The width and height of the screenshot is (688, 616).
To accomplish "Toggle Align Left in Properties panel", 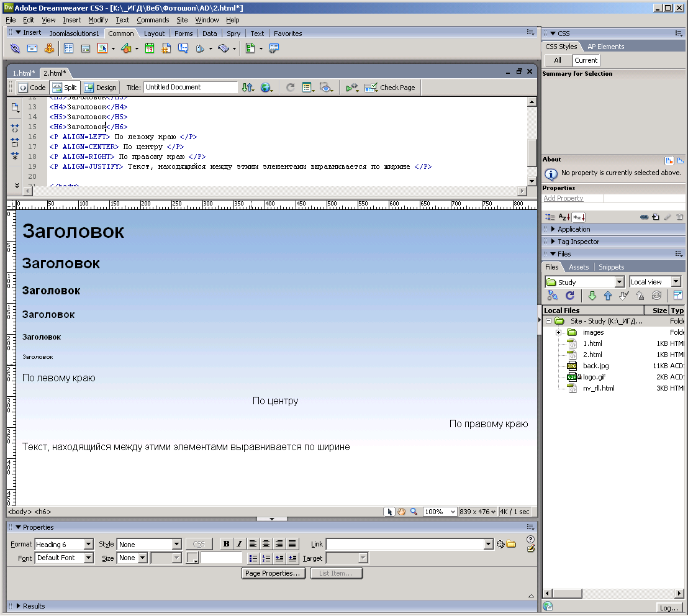I will pos(253,544).
